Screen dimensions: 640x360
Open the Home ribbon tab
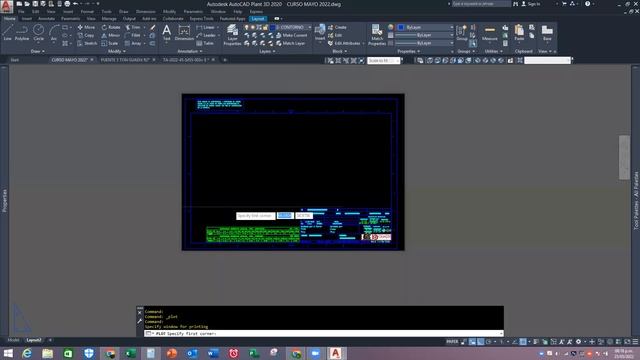tap(9, 19)
